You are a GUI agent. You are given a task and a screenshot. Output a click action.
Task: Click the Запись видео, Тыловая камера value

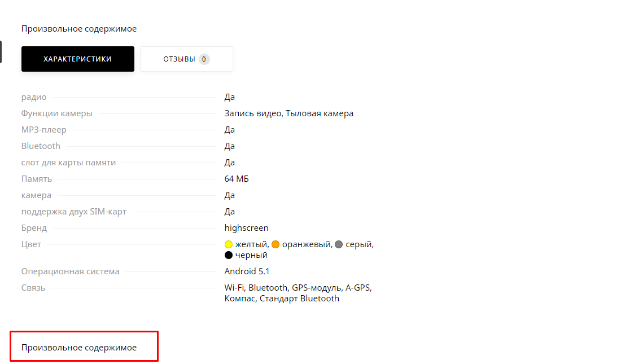click(288, 113)
